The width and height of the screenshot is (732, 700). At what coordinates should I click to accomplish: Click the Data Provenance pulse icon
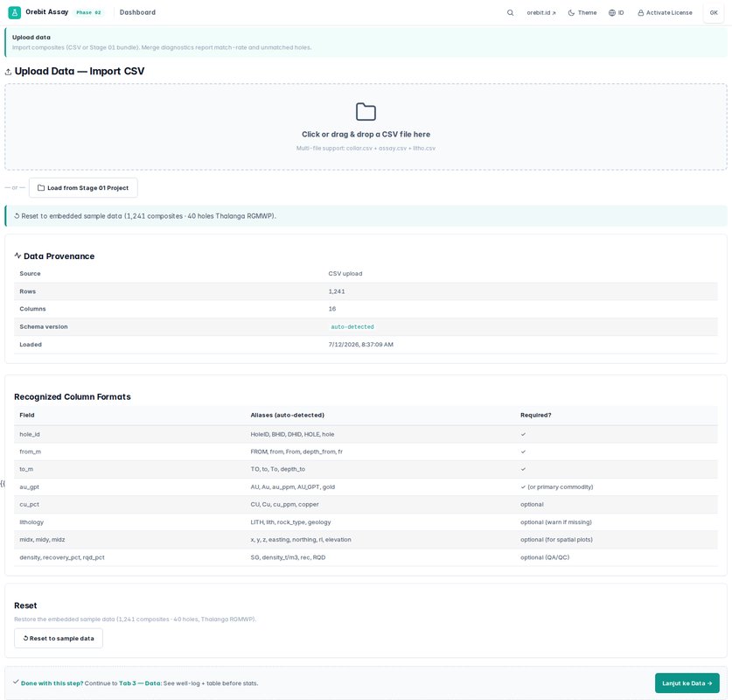point(17,255)
